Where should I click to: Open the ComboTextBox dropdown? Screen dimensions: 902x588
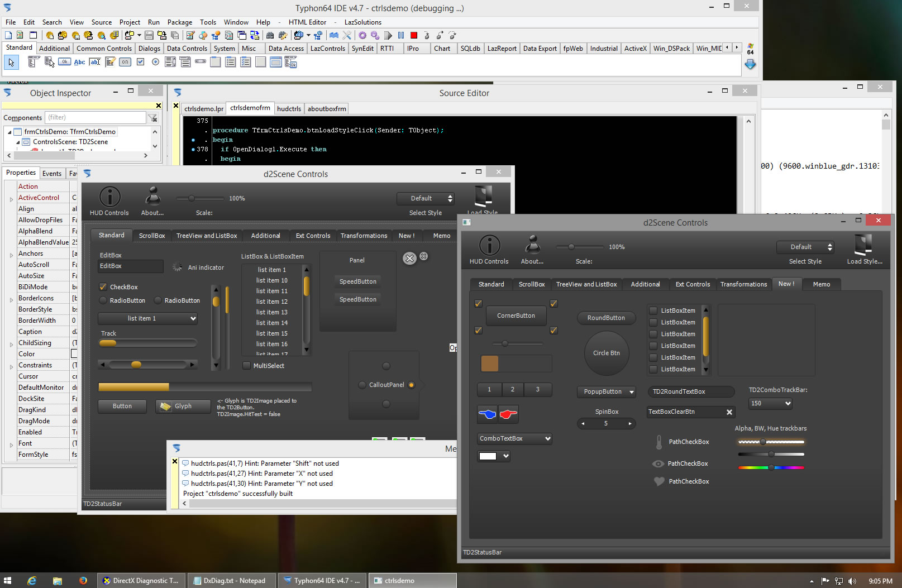pos(547,439)
